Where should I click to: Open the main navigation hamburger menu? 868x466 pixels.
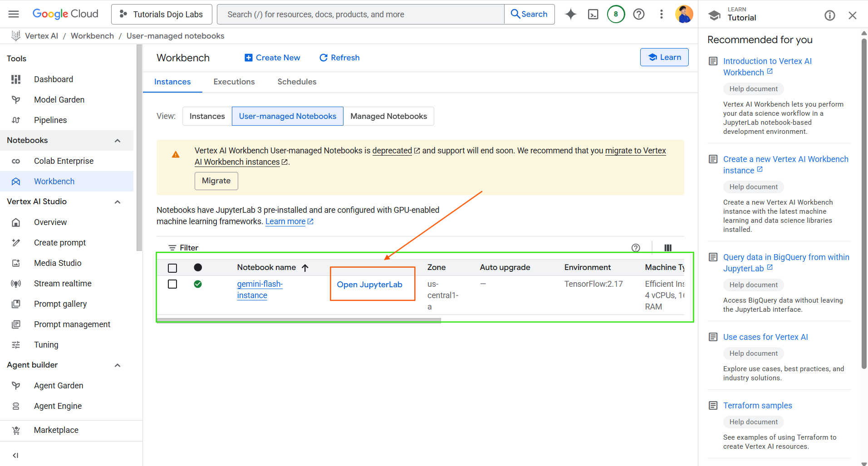coord(14,14)
